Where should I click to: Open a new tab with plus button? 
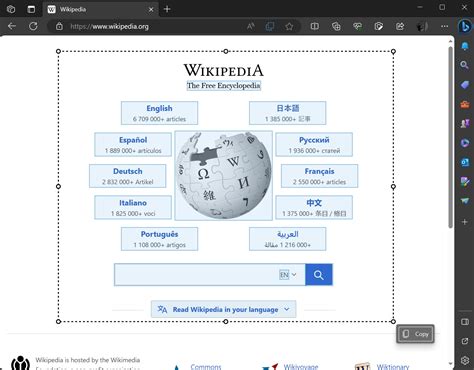(167, 9)
